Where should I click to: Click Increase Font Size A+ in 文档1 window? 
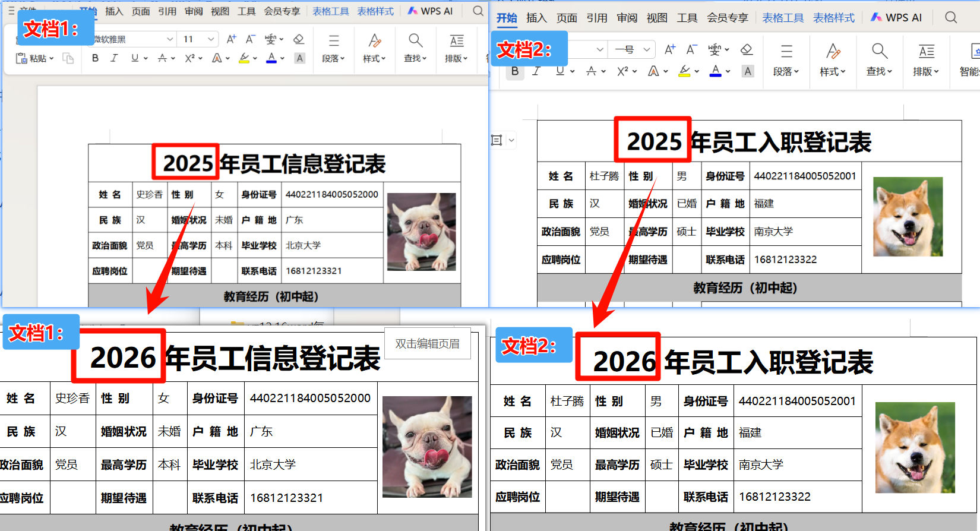tap(231, 39)
